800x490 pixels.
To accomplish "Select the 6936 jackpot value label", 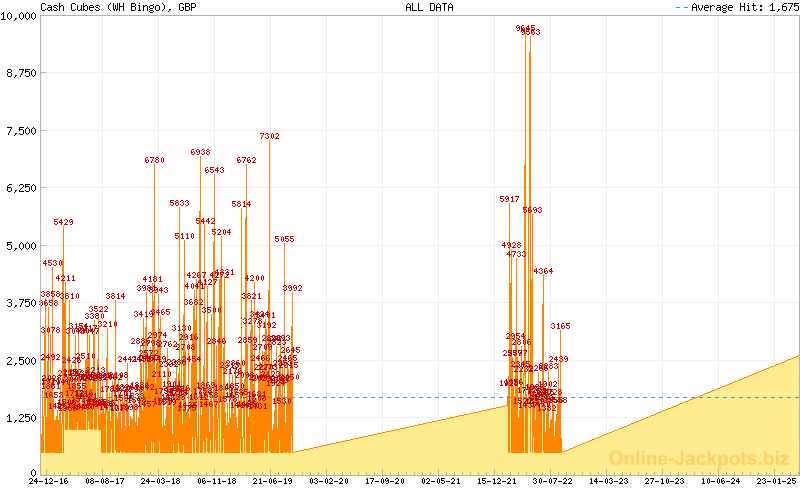I will point(200,152).
